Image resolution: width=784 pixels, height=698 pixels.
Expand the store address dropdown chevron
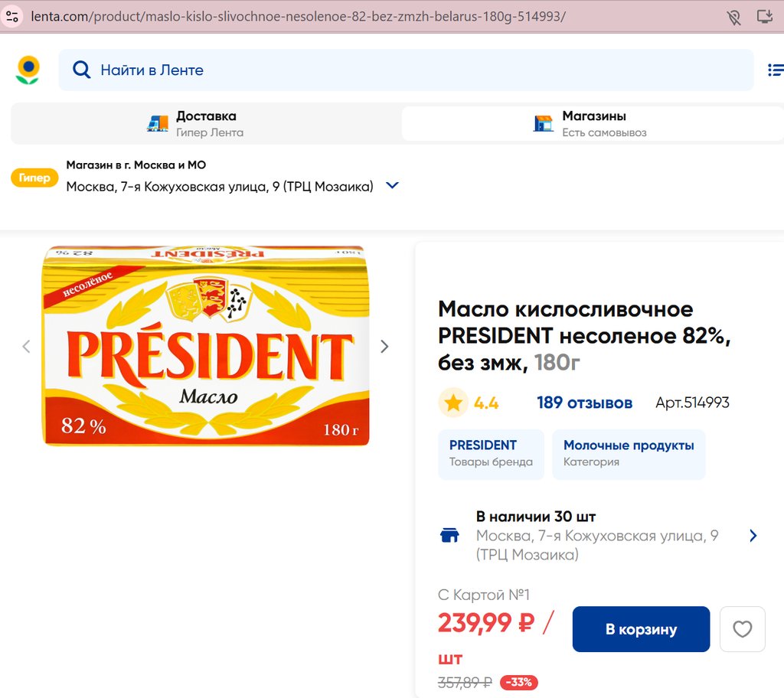click(392, 185)
